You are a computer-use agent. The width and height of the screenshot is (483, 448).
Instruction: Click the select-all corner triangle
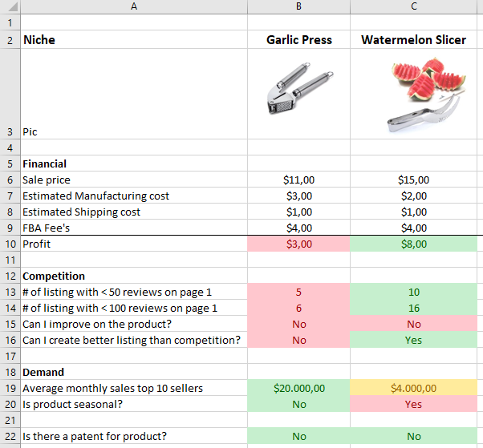[x=10, y=6]
